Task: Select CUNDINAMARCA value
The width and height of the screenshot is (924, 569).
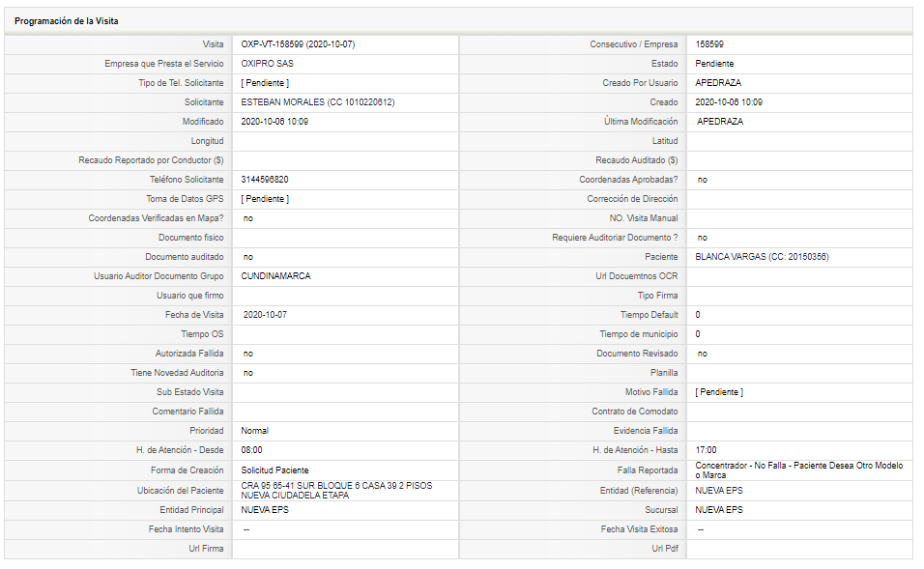Action: pyautogui.click(x=275, y=276)
